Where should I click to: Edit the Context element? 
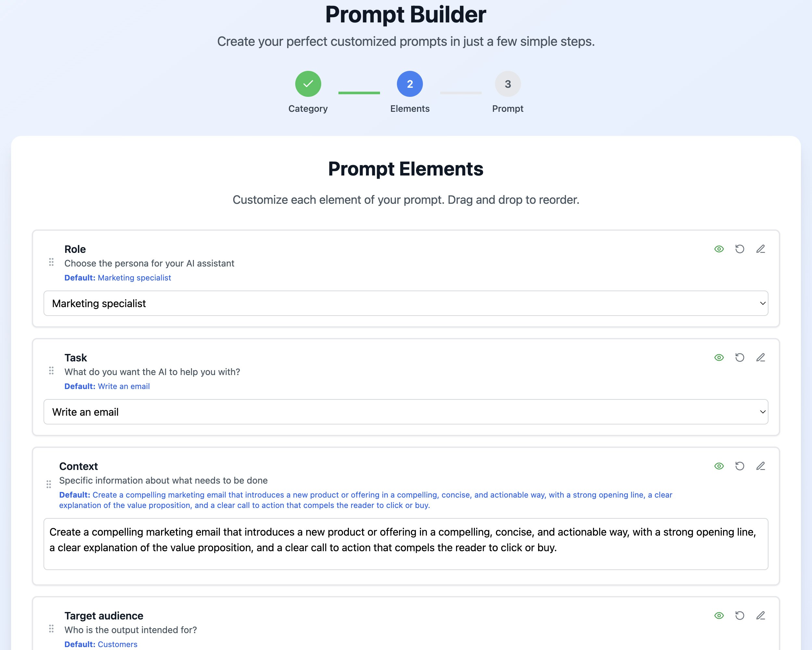761,466
